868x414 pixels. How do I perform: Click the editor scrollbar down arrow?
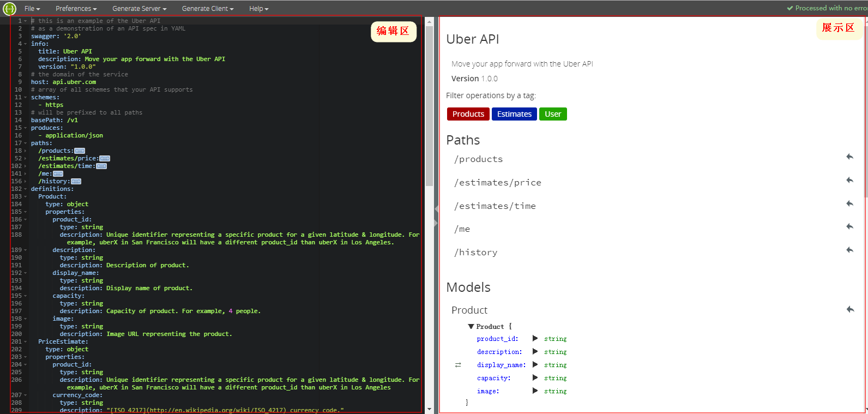[429, 409]
